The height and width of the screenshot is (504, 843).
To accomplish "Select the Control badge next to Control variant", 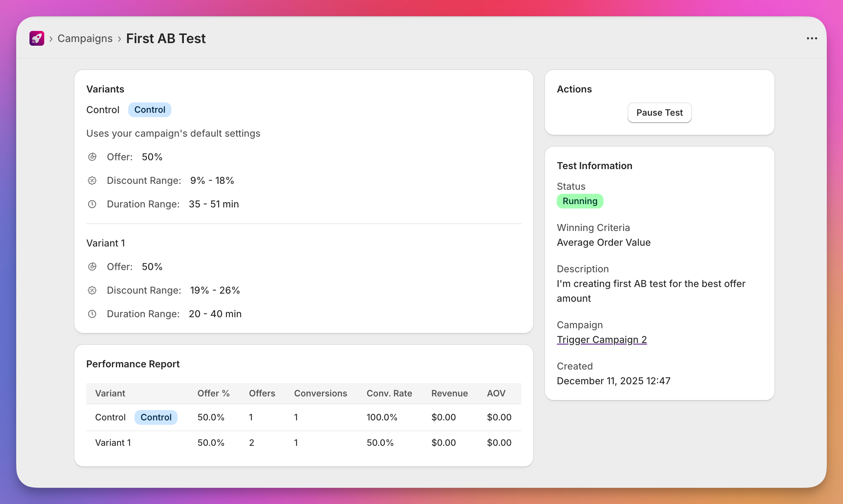I will (150, 109).
